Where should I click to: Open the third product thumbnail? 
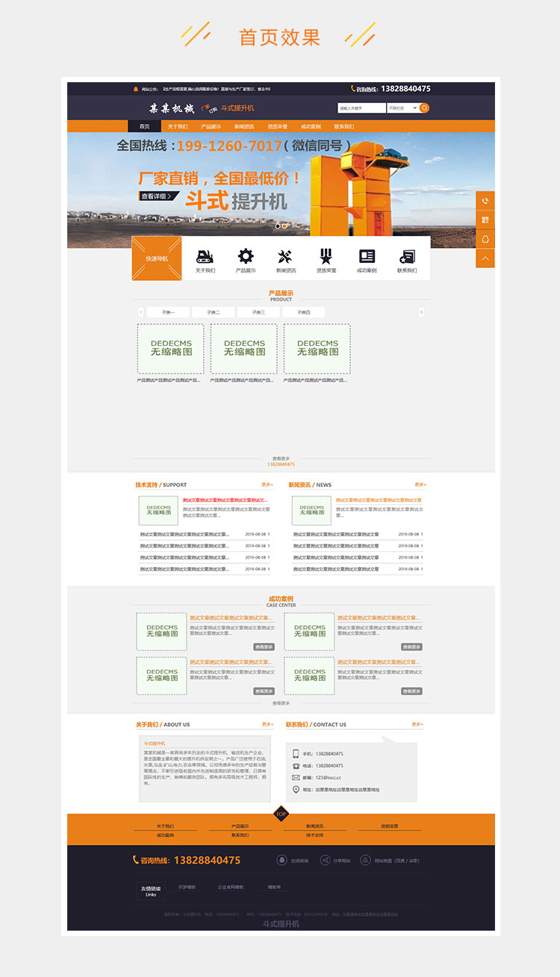point(317,349)
